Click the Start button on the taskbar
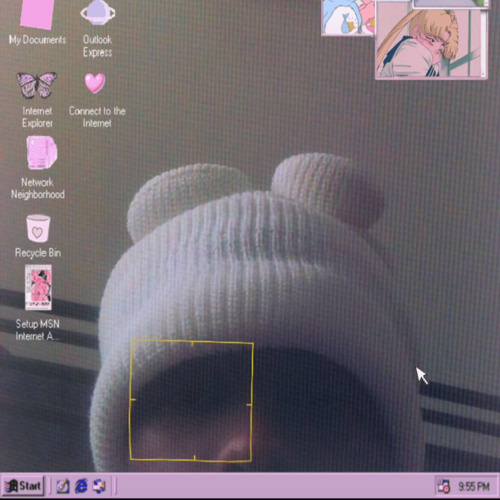Viewport: 500px width, 500px height. [x=23, y=486]
